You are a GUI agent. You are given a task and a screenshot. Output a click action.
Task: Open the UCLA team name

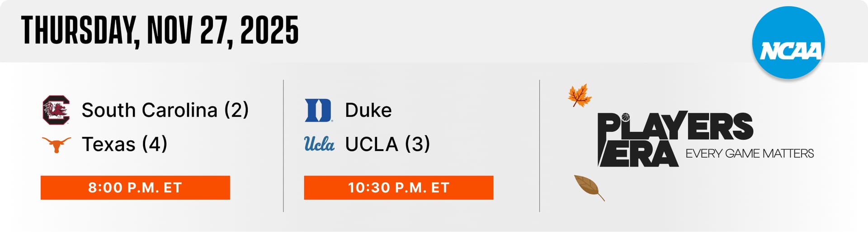point(371,145)
